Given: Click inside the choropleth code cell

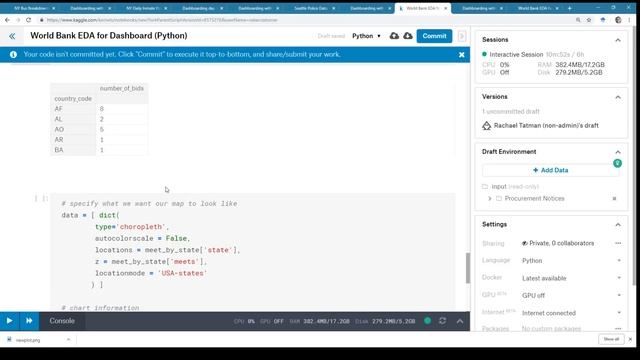Looking at the screenshot, I should pos(252,252).
